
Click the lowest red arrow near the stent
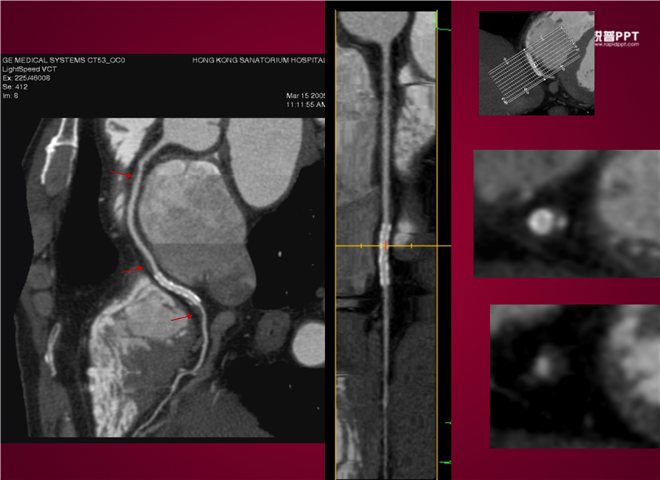coord(181,318)
